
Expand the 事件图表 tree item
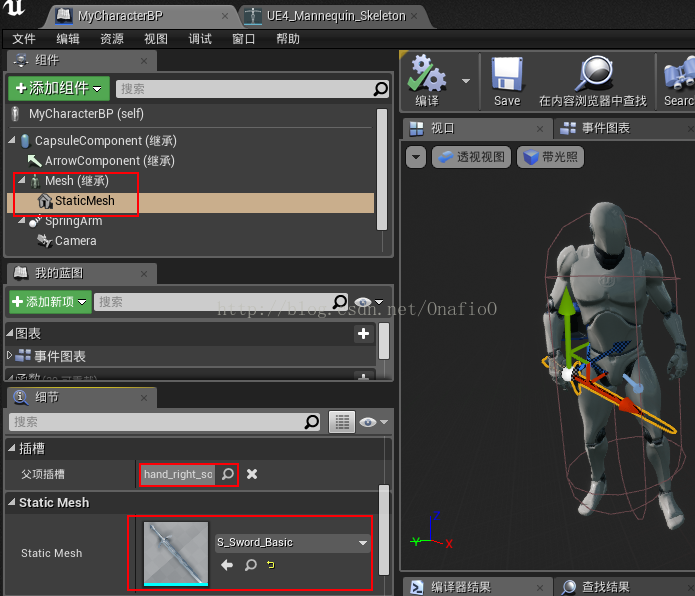pos(10,355)
